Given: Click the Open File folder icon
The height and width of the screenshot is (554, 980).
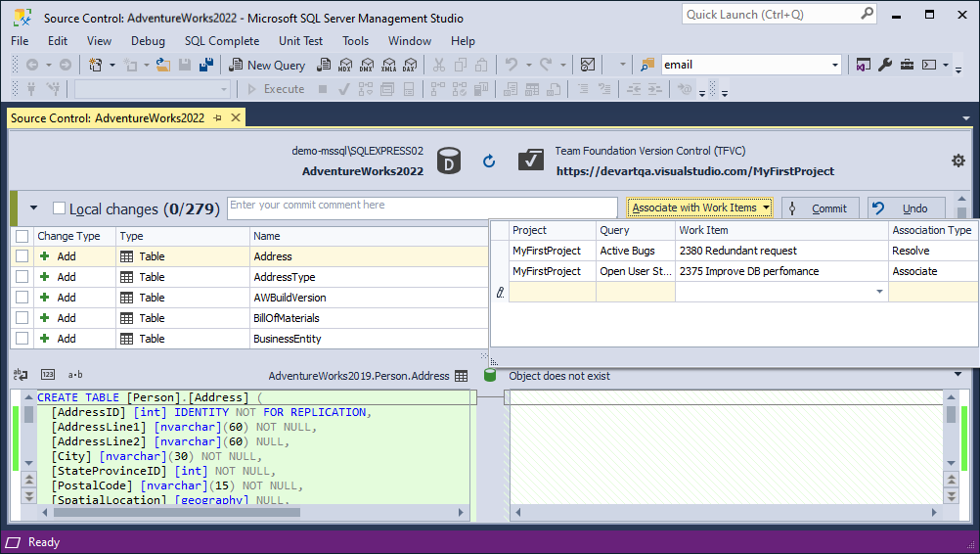Looking at the screenshot, I should (x=163, y=65).
